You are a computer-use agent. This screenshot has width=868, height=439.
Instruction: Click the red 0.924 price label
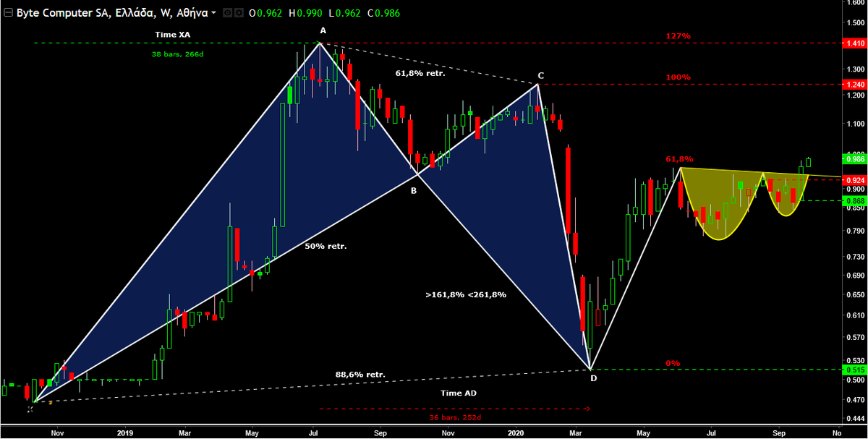click(855, 179)
